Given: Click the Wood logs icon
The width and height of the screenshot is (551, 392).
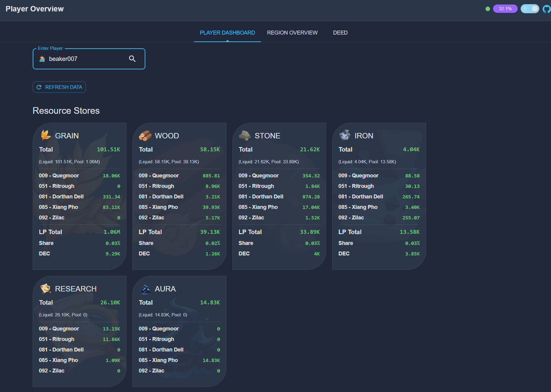Looking at the screenshot, I should click(145, 136).
